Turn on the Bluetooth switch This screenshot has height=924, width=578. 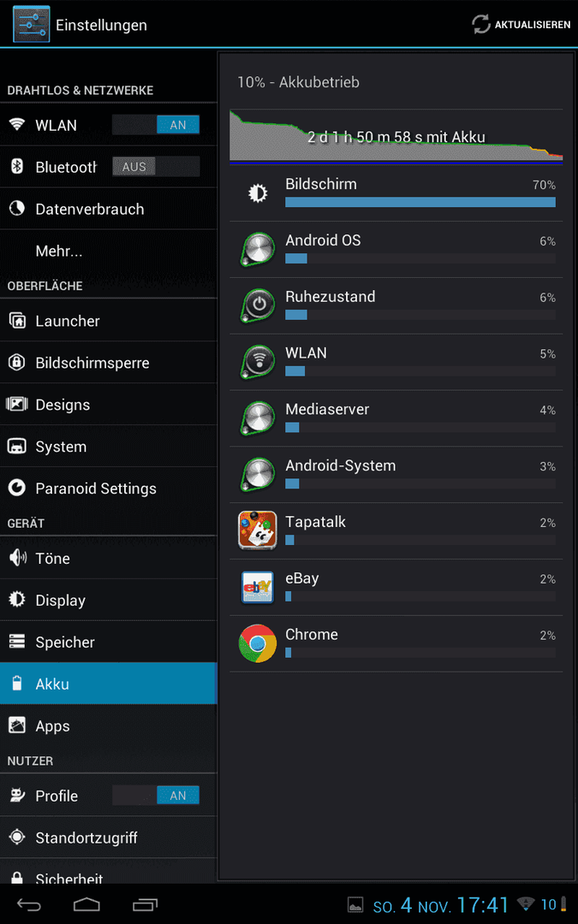(156, 167)
